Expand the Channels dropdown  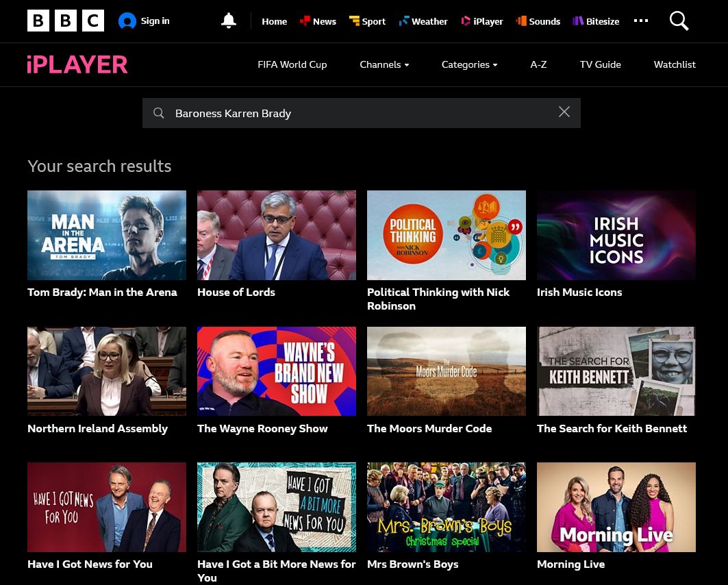point(384,64)
